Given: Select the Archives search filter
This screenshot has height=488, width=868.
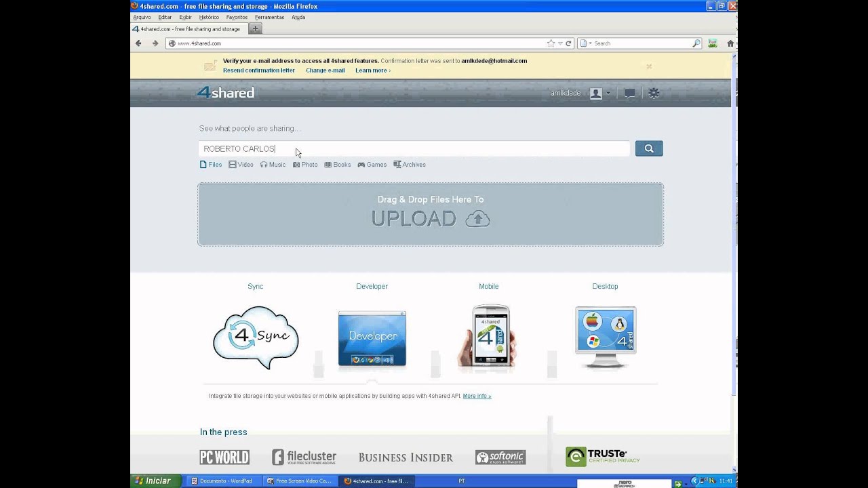Looking at the screenshot, I should click(x=410, y=165).
